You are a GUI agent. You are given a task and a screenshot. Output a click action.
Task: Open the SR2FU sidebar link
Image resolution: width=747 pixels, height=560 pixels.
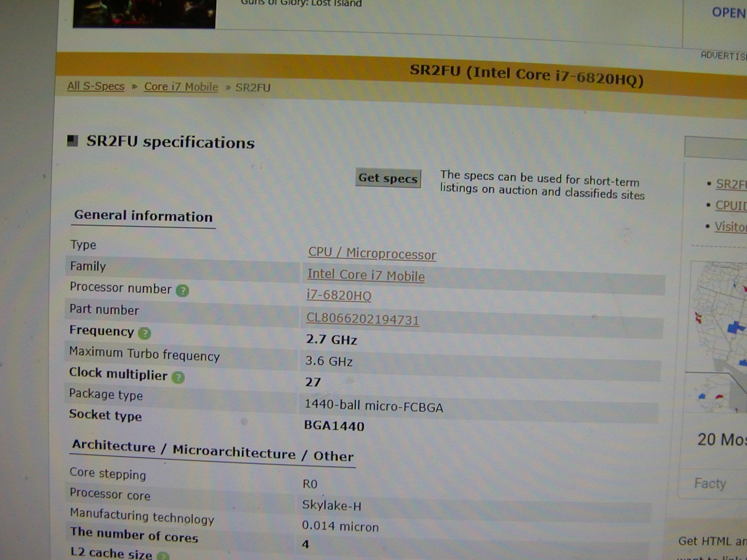pos(731,184)
